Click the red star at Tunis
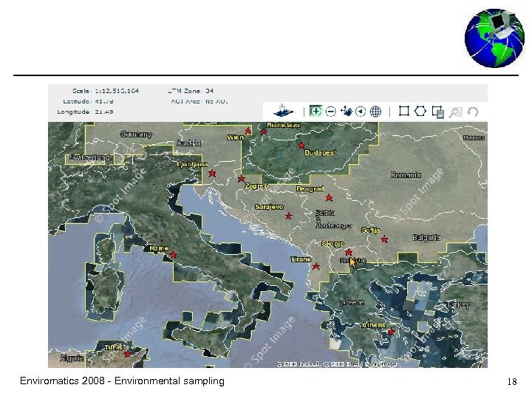Image resolution: width=532 pixels, height=399 pixels. [x=127, y=354]
